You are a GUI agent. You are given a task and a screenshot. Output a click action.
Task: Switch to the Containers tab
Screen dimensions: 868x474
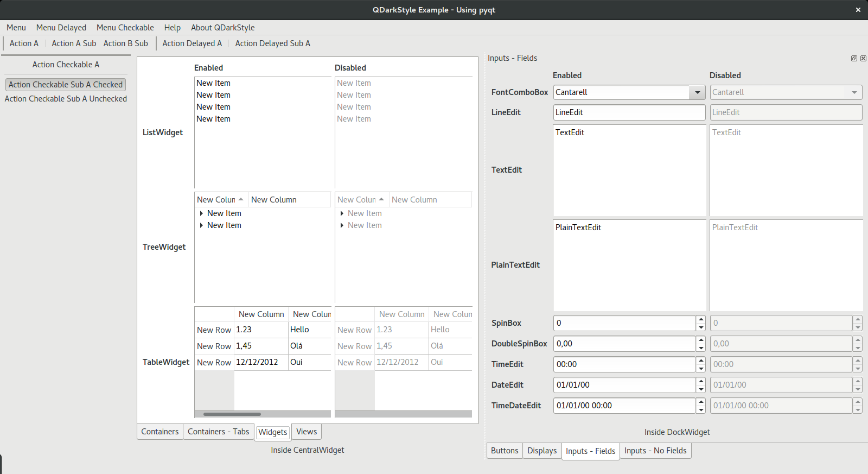[x=160, y=432]
